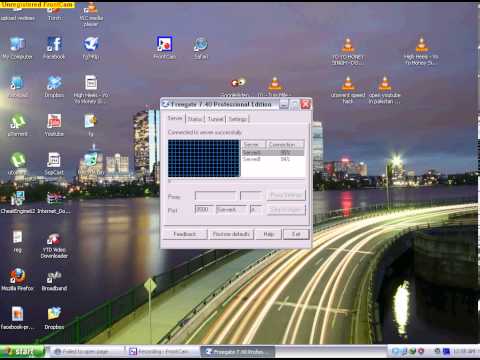Switch to the Status tab in Freegate
The image size is (480, 360).
(x=195, y=119)
